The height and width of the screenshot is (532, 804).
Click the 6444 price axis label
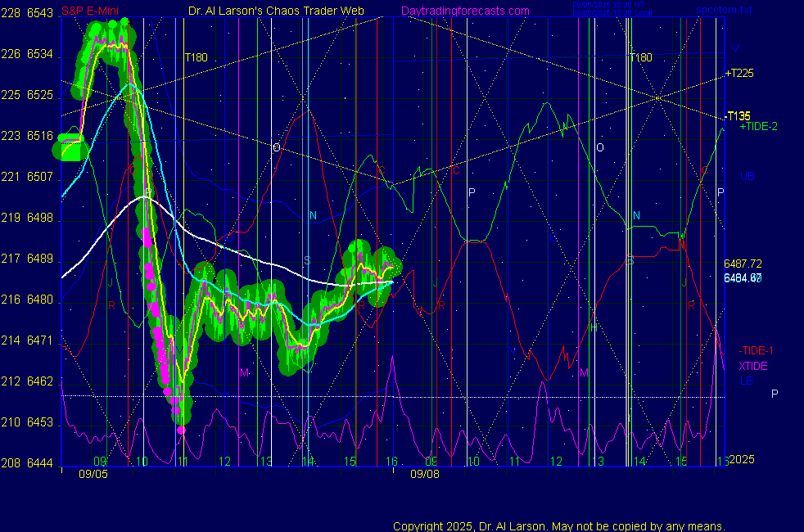pos(40,462)
